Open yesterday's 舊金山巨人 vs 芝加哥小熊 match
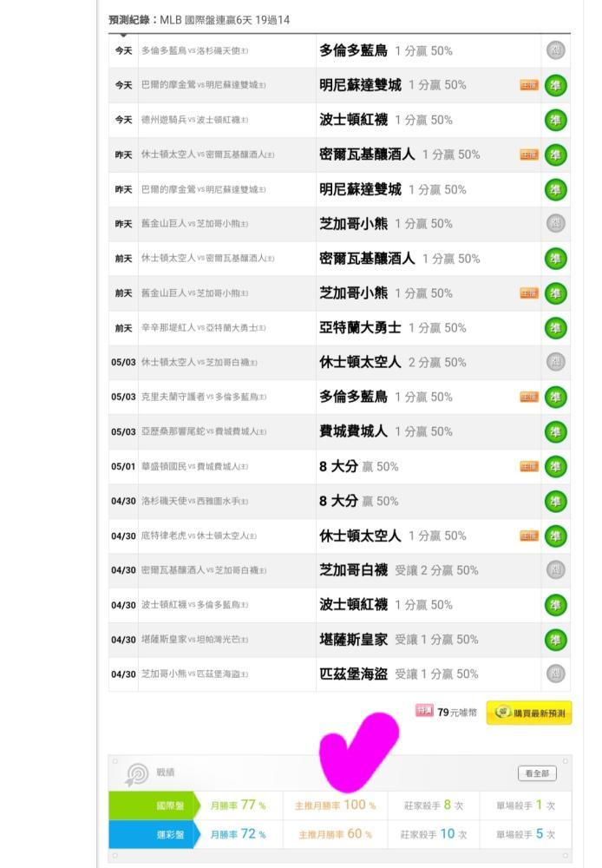Viewport: 602px width, 868px height. 194,224
